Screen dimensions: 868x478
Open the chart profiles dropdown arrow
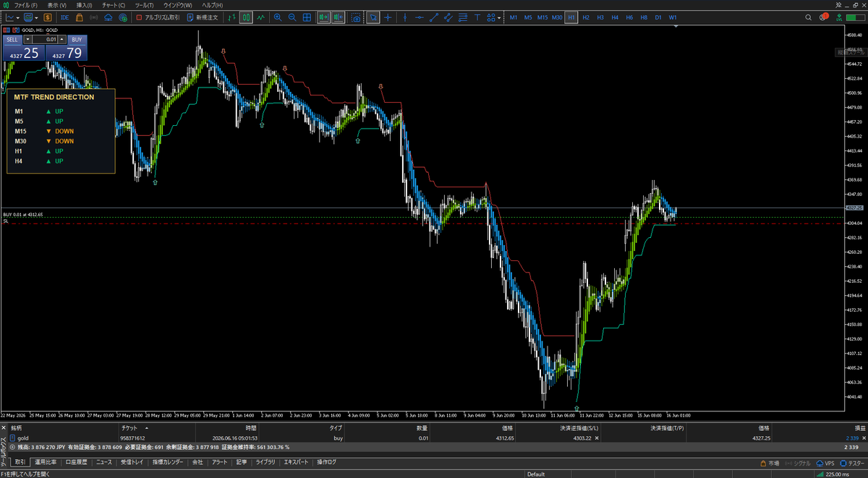[x=36, y=17]
